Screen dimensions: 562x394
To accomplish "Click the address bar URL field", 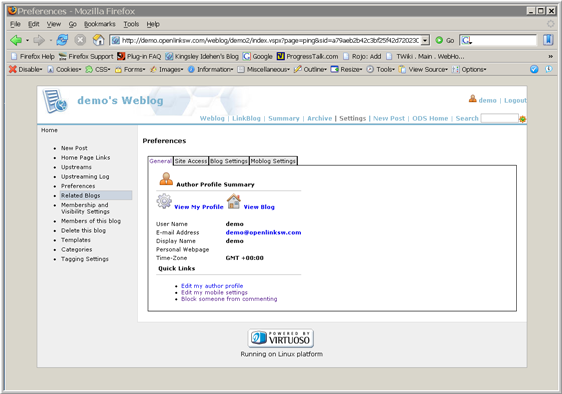I will (x=270, y=41).
